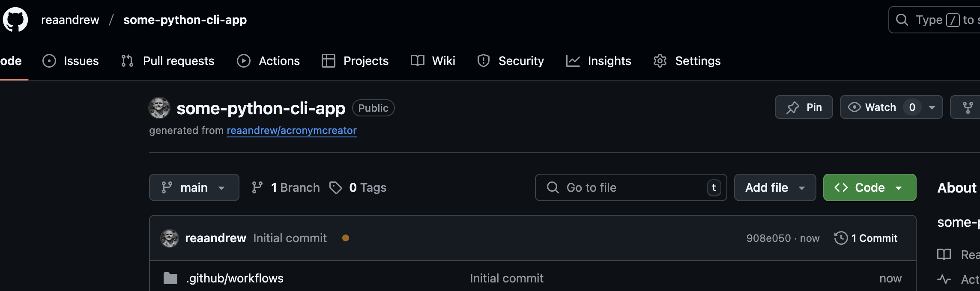Image resolution: width=980 pixels, height=291 pixels.
Task: Click the Public visibility badge
Action: [373, 108]
